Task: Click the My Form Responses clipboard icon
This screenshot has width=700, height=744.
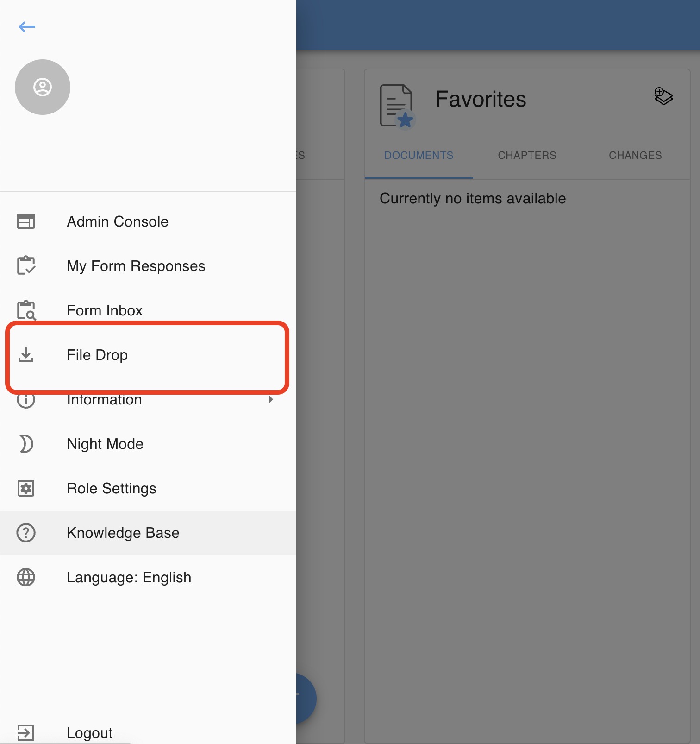Action: [26, 265]
